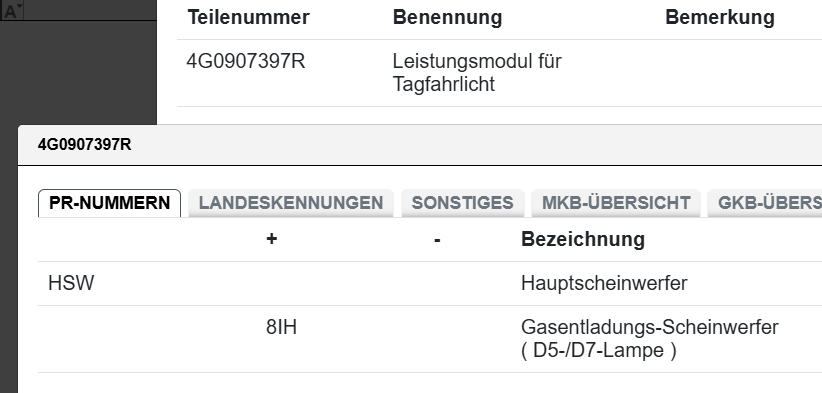Open the dropdown arrow beside the A icon

tap(20, 6)
